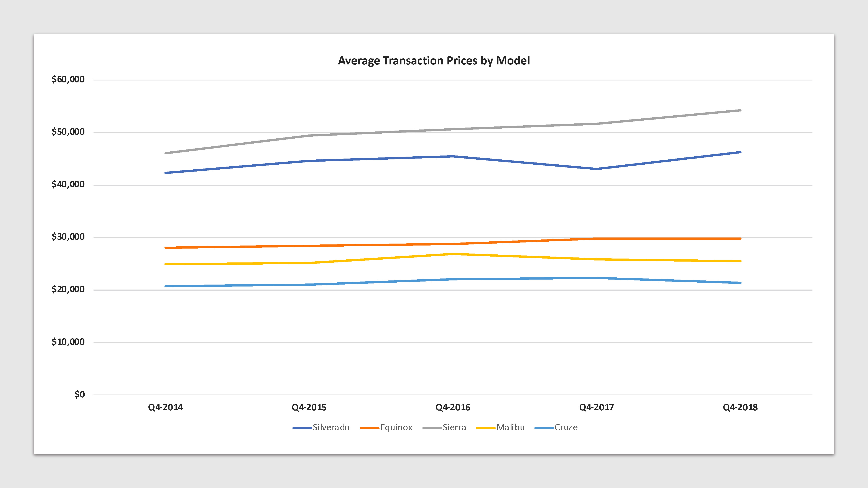Click the Q4-2015 category label
The image size is (868, 488).
(309, 408)
